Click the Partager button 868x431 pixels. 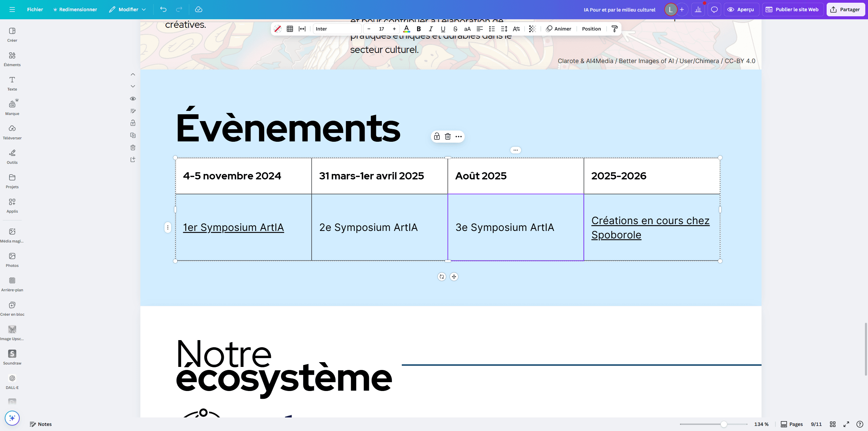tap(846, 9)
